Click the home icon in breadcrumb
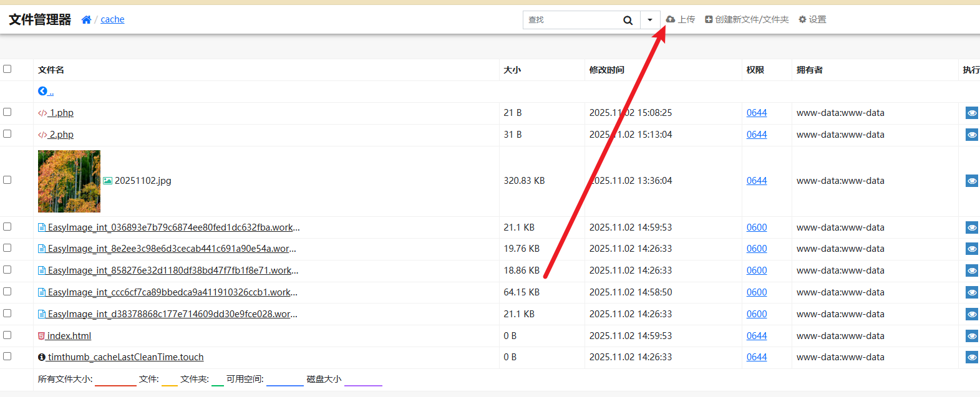 click(x=86, y=20)
